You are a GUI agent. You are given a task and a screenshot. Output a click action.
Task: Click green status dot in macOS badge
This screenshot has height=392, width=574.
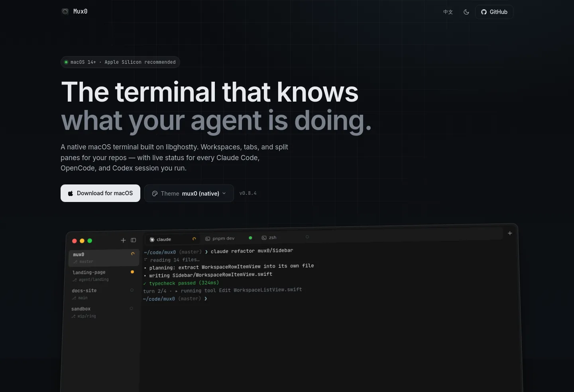(x=66, y=62)
